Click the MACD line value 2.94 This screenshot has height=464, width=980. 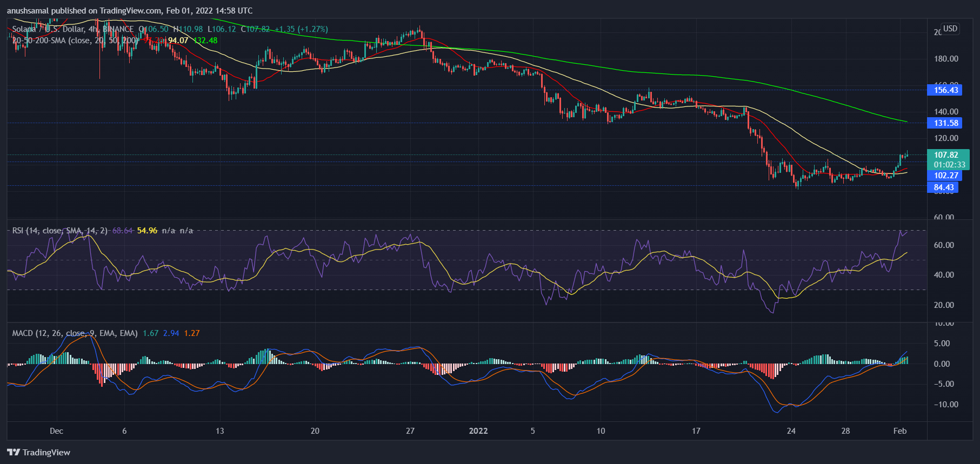171,333
